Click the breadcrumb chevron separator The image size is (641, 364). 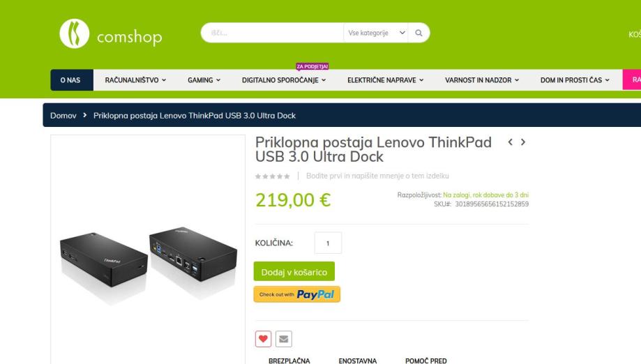click(84, 115)
